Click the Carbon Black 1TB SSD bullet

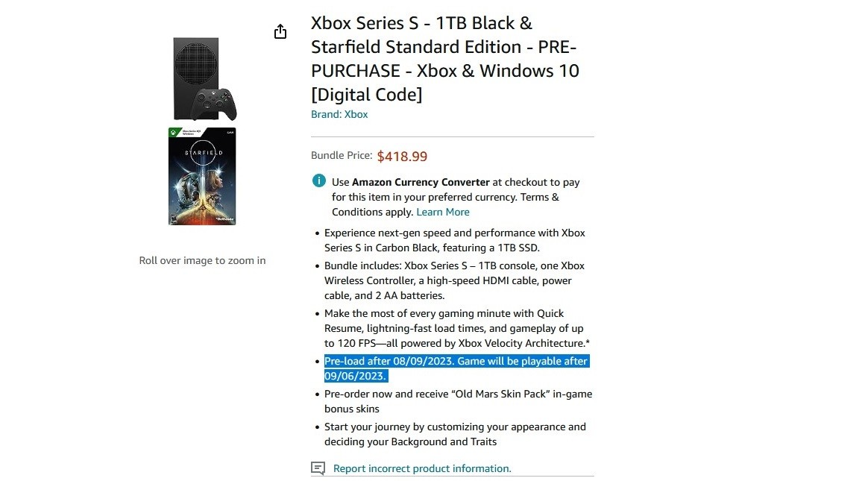[454, 240]
